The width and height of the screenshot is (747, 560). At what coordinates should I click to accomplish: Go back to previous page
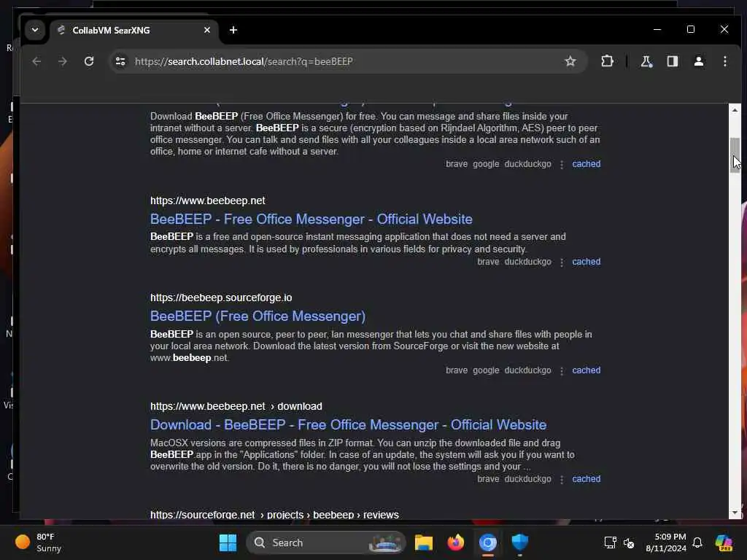[x=36, y=61]
